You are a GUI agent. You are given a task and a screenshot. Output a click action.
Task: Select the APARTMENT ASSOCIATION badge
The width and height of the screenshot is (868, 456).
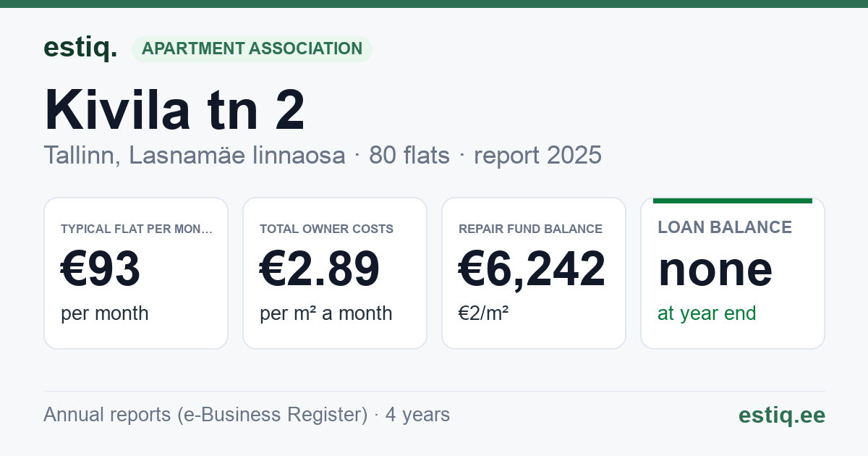pyautogui.click(x=252, y=49)
